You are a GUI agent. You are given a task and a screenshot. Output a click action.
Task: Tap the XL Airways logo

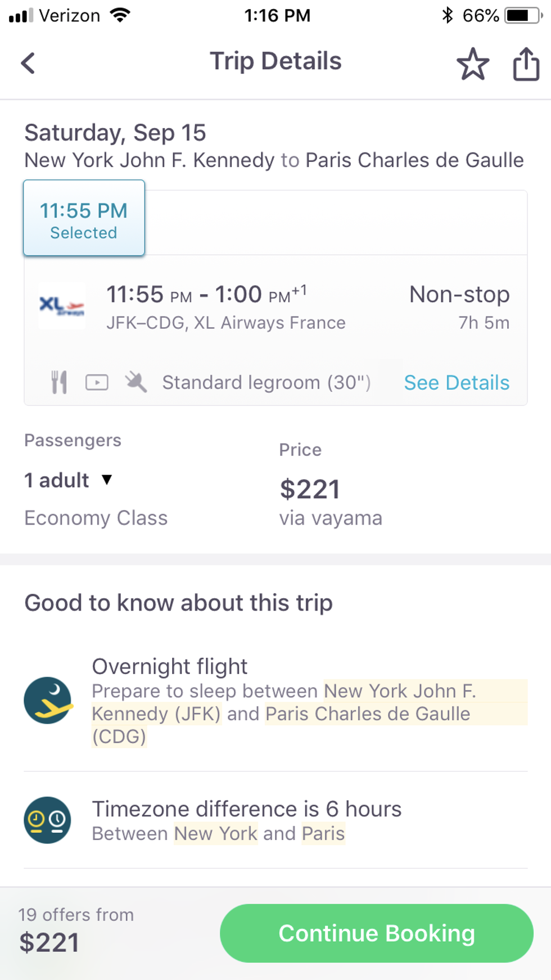coord(62,306)
